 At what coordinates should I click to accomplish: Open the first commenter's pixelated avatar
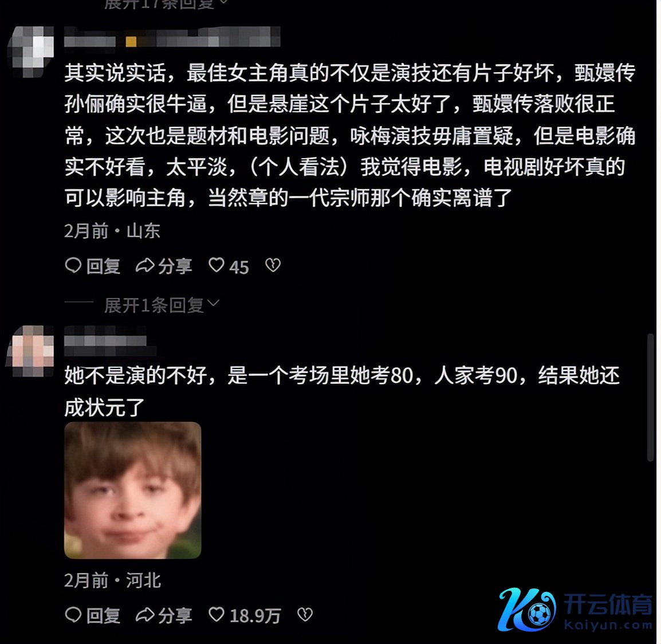(x=30, y=52)
